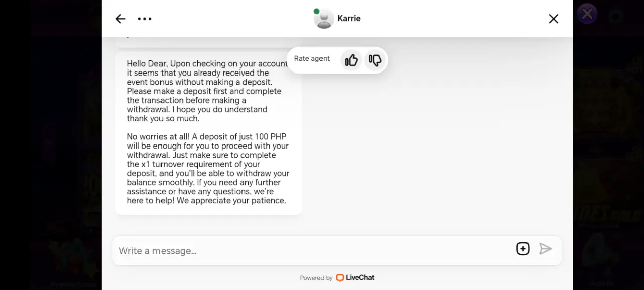Click the partially hidden previous message bubble
Viewport: 644px width, 290px height.
[x=208, y=42]
